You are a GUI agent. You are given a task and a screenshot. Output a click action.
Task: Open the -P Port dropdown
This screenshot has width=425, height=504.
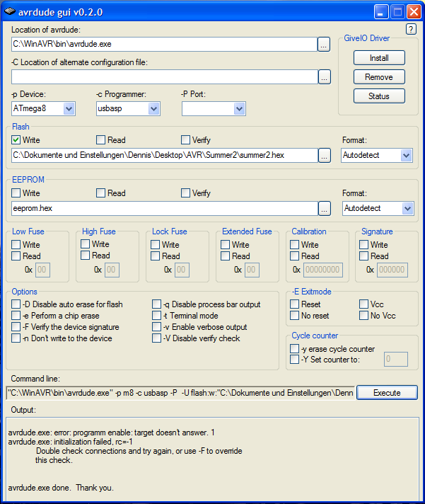click(239, 109)
